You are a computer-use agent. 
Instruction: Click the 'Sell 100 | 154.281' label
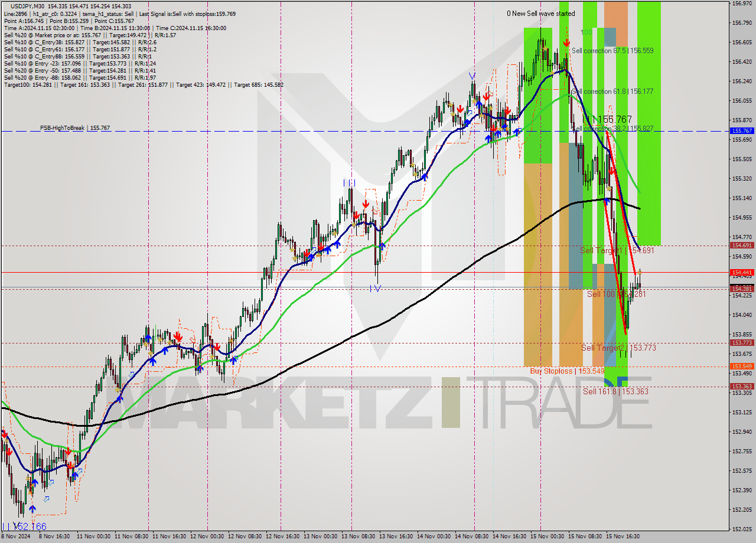(615, 294)
